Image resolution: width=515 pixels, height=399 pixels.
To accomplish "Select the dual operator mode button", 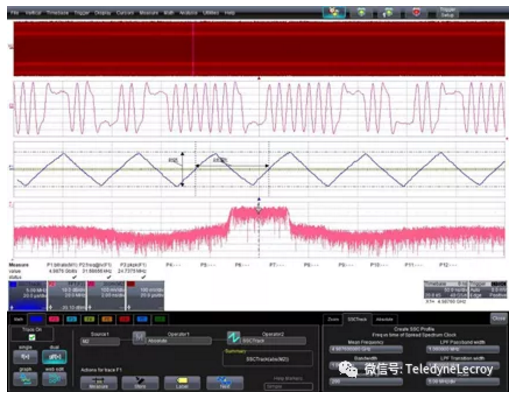I will [x=54, y=357].
